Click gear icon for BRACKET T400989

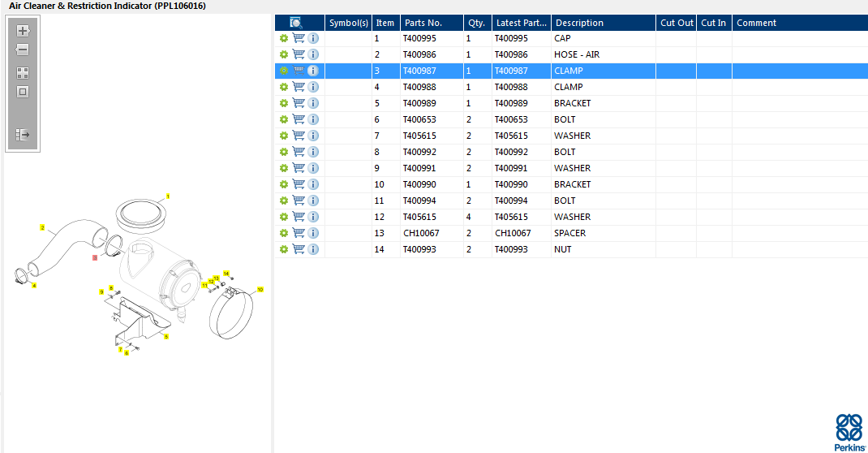pos(283,103)
